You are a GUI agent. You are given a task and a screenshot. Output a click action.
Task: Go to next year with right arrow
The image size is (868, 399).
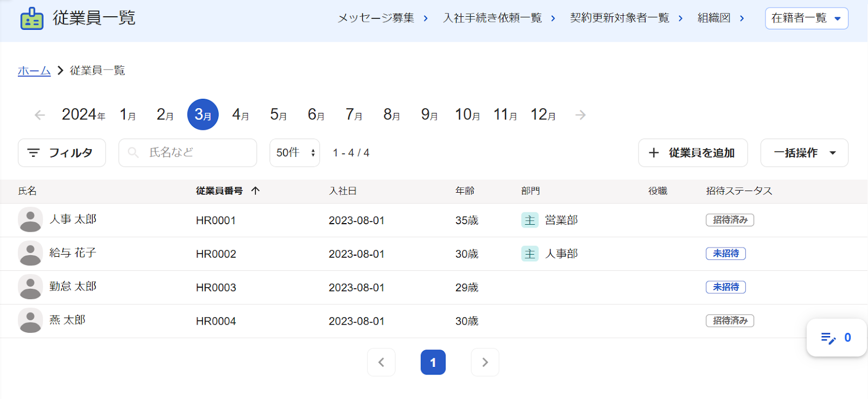[x=580, y=115]
